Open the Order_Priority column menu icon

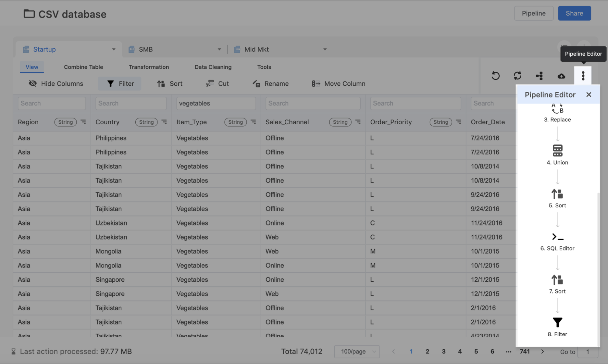click(458, 122)
